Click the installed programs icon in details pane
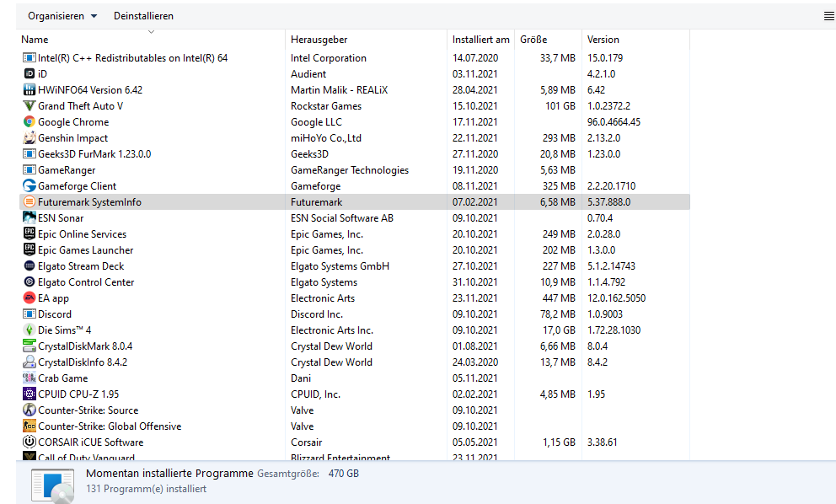 pos(52,485)
